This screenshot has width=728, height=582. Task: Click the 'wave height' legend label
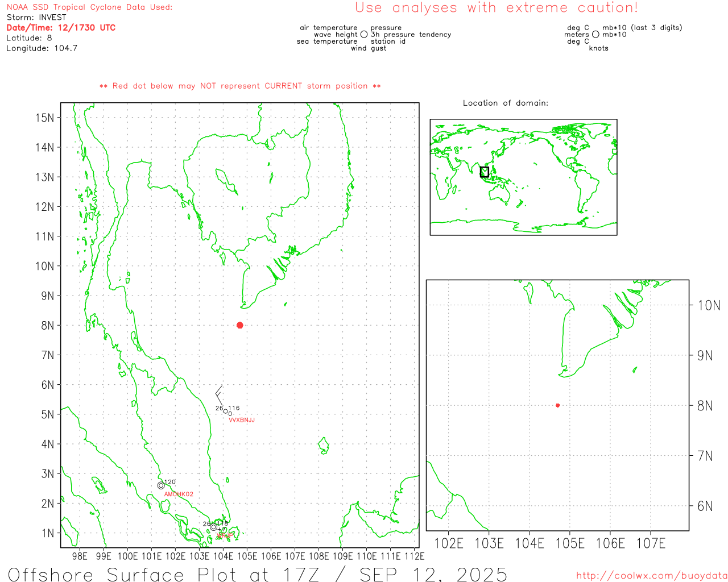[336, 35]
